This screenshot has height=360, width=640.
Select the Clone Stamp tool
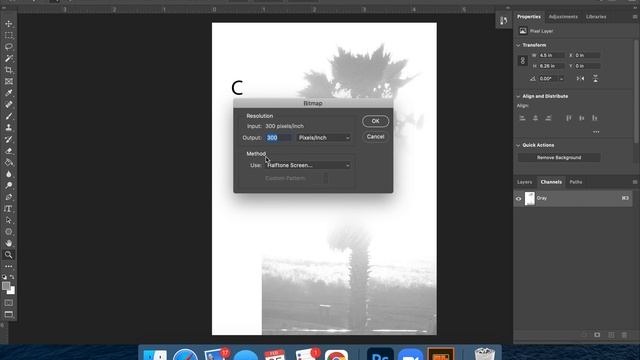[9, 127]
